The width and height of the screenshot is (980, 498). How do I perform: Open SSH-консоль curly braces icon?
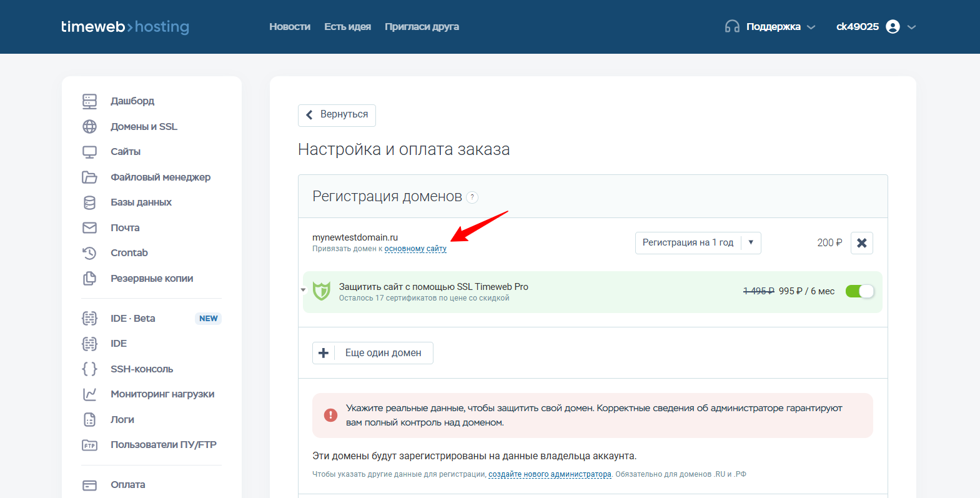tap(90, 369)
